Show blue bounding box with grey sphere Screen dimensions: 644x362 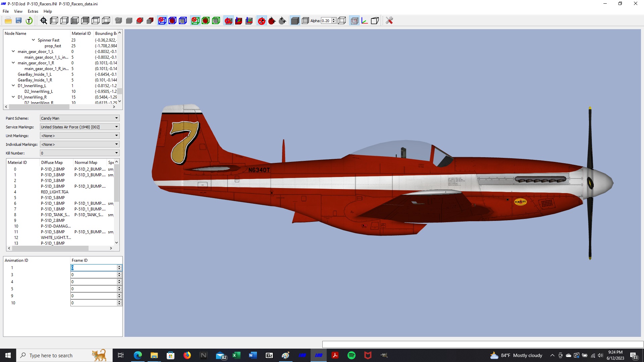183,21
